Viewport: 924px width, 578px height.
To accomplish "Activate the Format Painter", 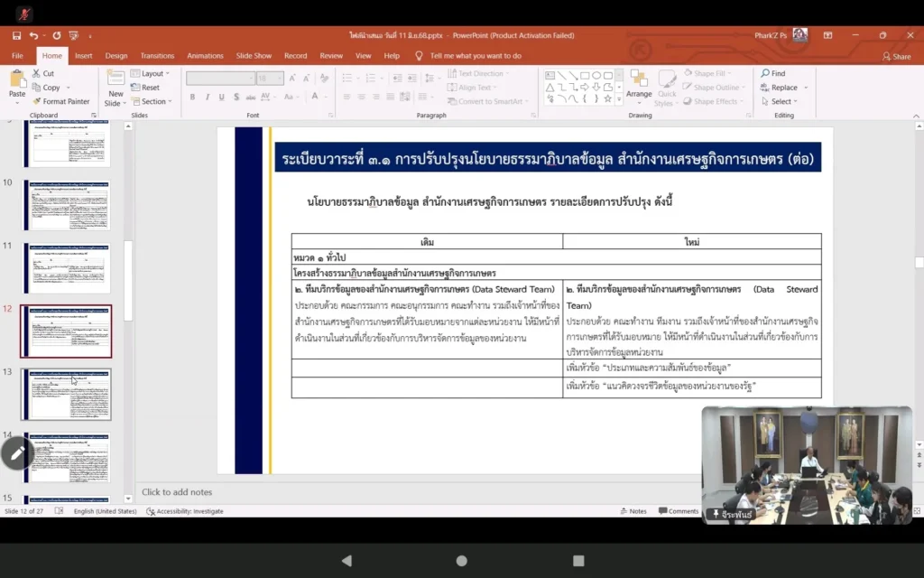I will 61,101.
